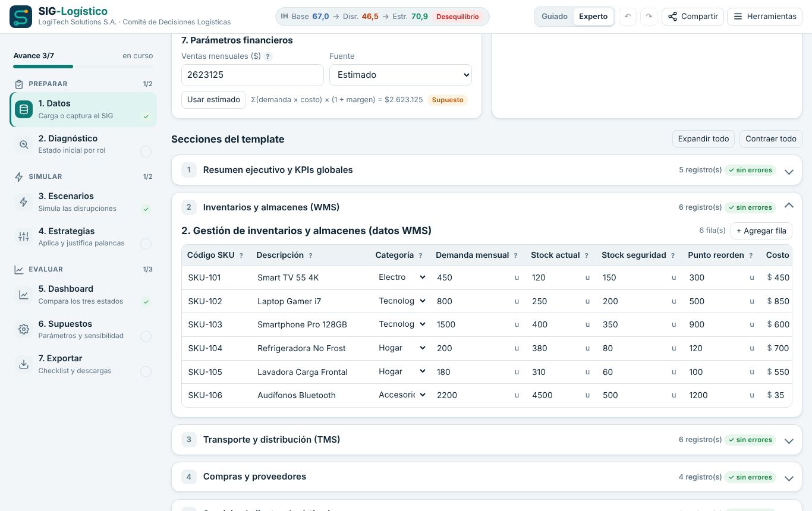The width and height of the screenshot is (812, 511).
Task: Click the Escenarios lightning icon
Action: coord(24,202)
